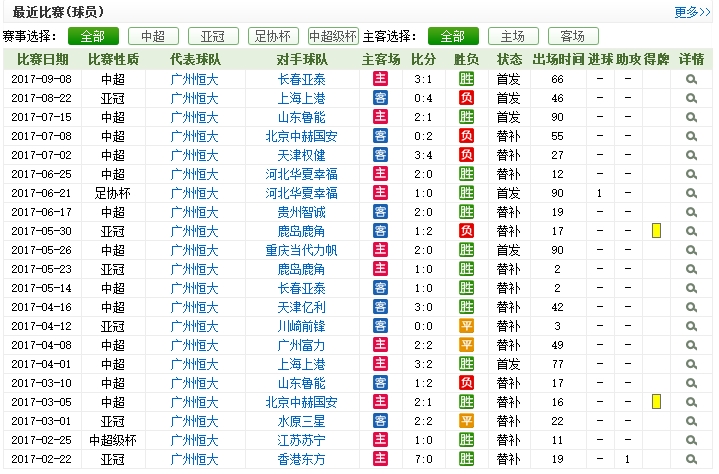Select 全部 under 主客选择 filter
This screenshot has height=474, width=719.
click(453, 36)
